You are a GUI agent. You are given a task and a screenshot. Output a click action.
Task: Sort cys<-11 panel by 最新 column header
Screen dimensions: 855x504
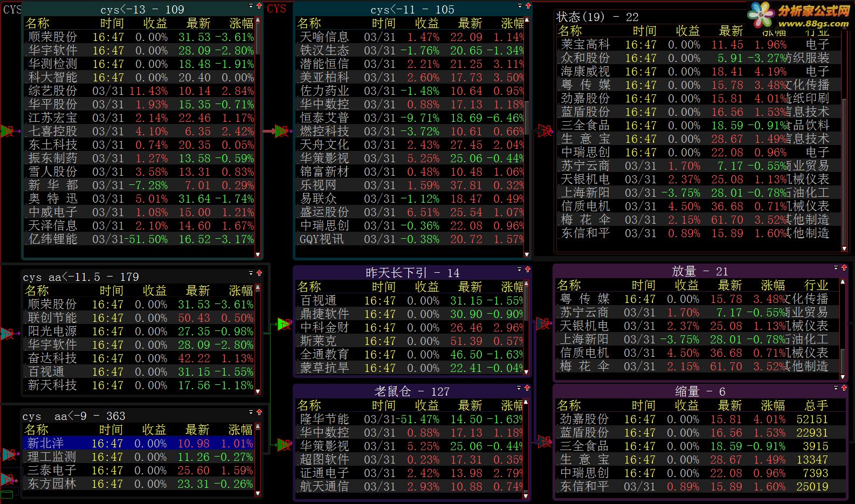coord(470,23)
